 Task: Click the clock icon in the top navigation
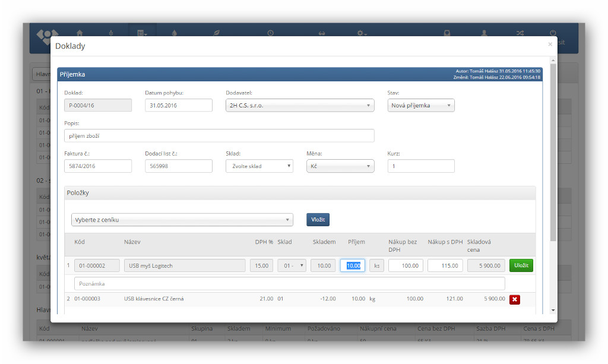click(x=270, y=33)
